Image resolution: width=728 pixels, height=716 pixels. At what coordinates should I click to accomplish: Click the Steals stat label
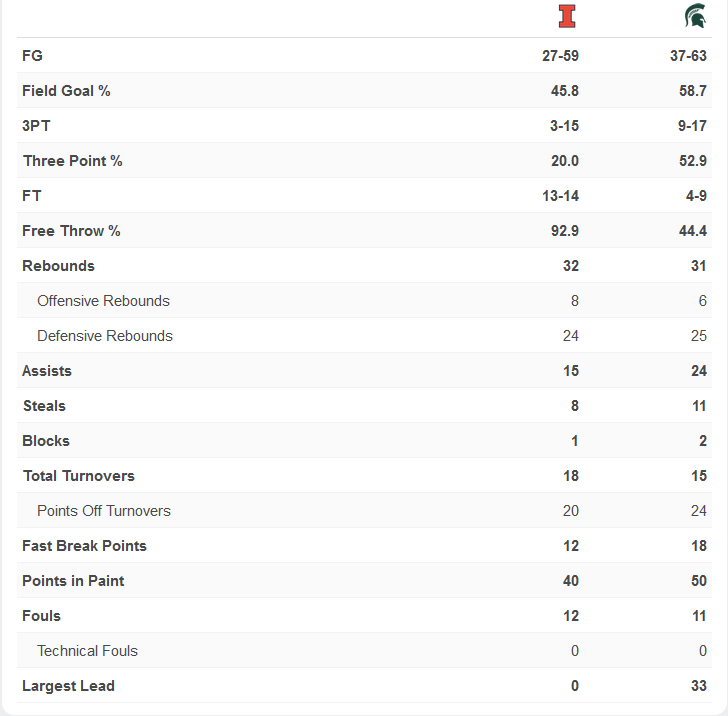(44, 406)
